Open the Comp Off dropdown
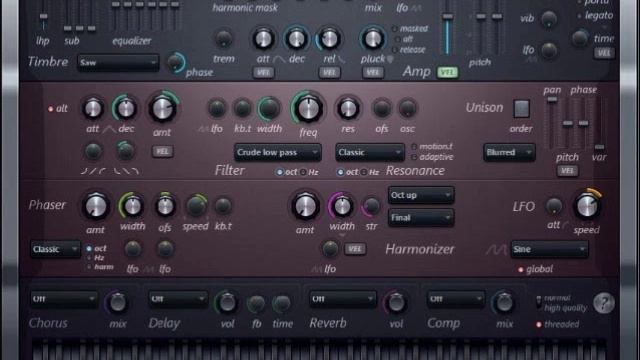This screenshot has width=640, height=360. [456, 299]
